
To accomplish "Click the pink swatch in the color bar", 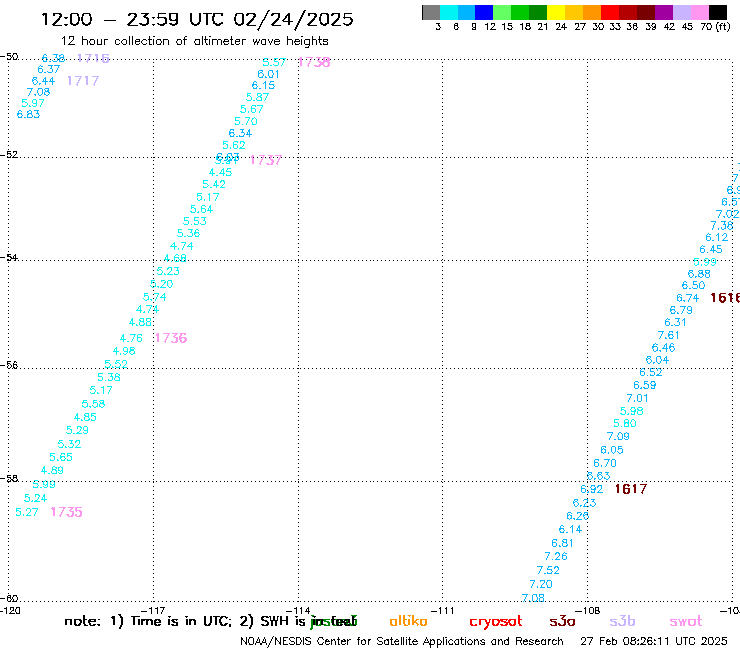I will pos(700,12).
